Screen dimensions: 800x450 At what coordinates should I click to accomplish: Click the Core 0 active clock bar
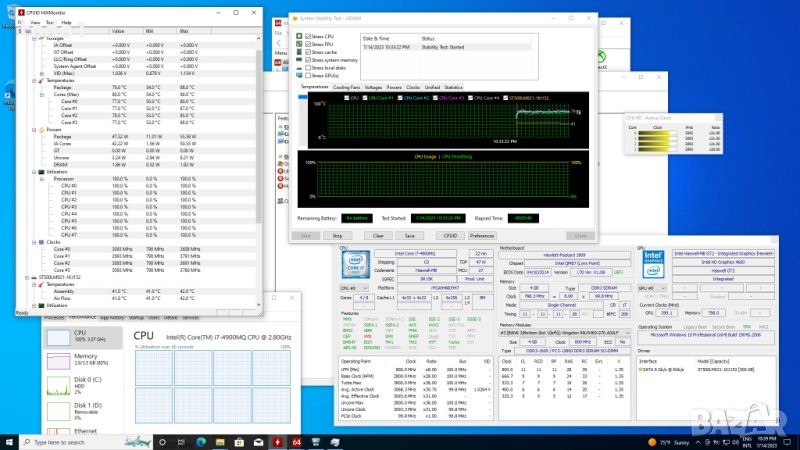point(655,135)
